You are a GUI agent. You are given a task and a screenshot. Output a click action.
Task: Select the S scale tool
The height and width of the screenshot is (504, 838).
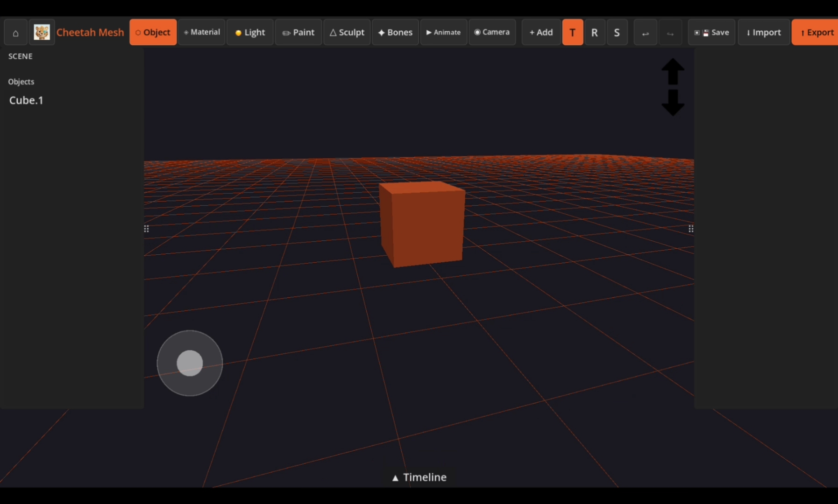click(617, 32)
